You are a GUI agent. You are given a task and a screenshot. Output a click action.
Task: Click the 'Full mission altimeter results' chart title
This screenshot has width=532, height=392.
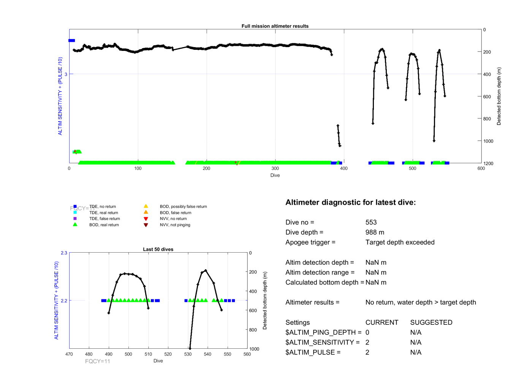pyautogui.click(x=275, y=26)
